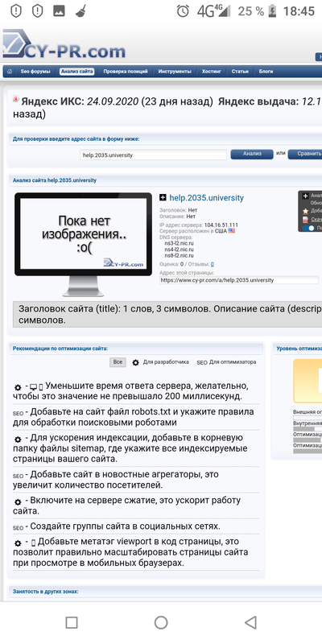
Task: Select the Все recommendations filter
Action: 118,362
